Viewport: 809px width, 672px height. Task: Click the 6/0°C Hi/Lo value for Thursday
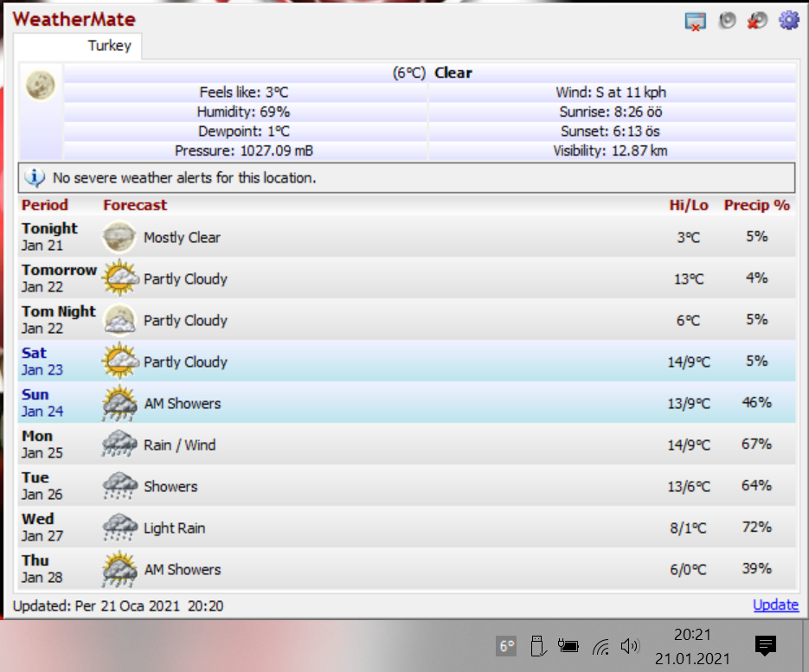[x=688, y=569]
